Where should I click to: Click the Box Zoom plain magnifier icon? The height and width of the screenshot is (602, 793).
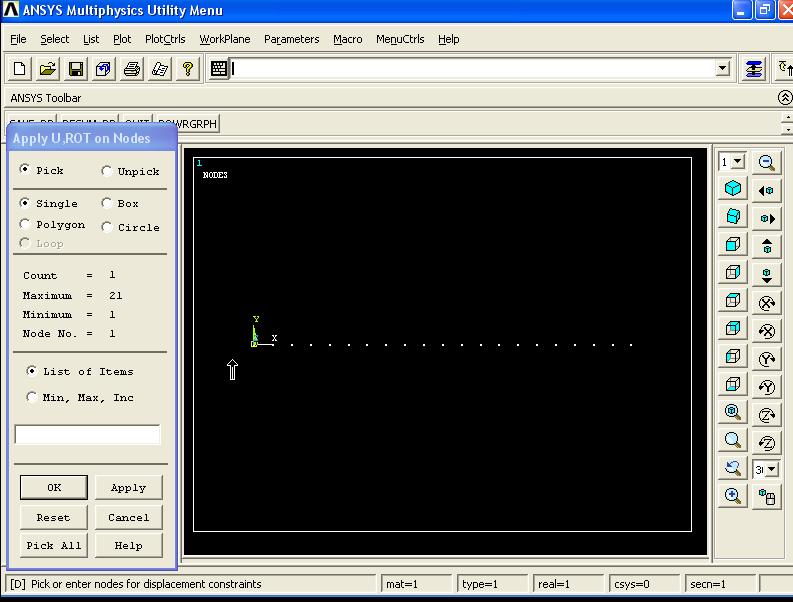[x=733, y=440]
